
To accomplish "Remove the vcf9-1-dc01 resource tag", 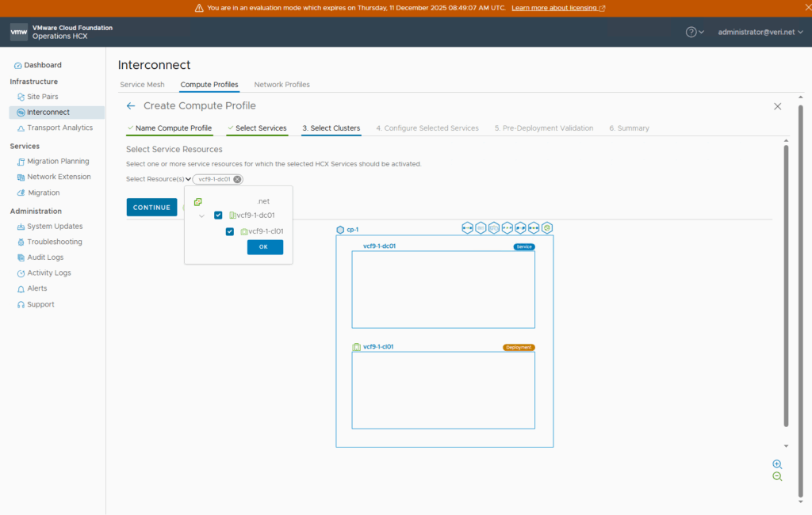I will click(x=237, y=179).
